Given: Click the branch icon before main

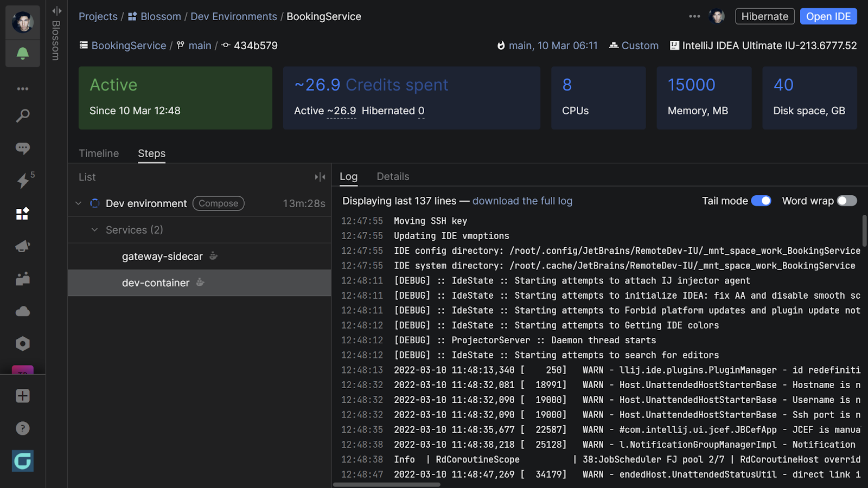Looking at the screenshot, I should (181, 46).
